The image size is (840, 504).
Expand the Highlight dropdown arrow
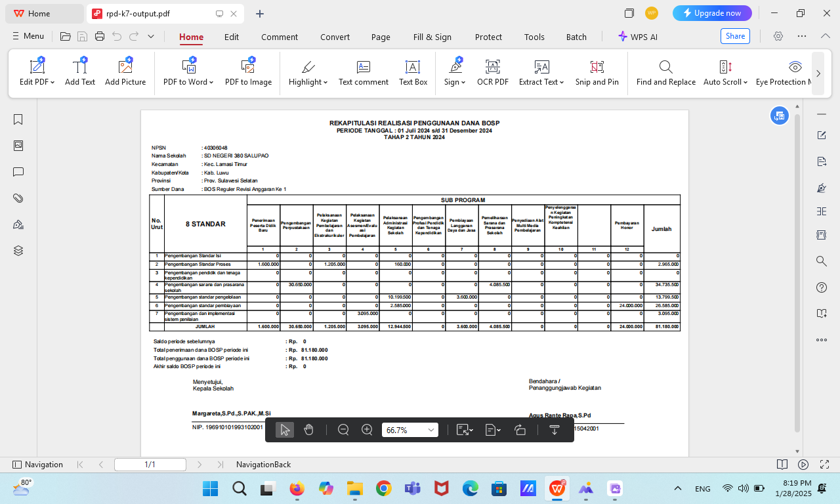pyautogui.click(x=325, y=83)
